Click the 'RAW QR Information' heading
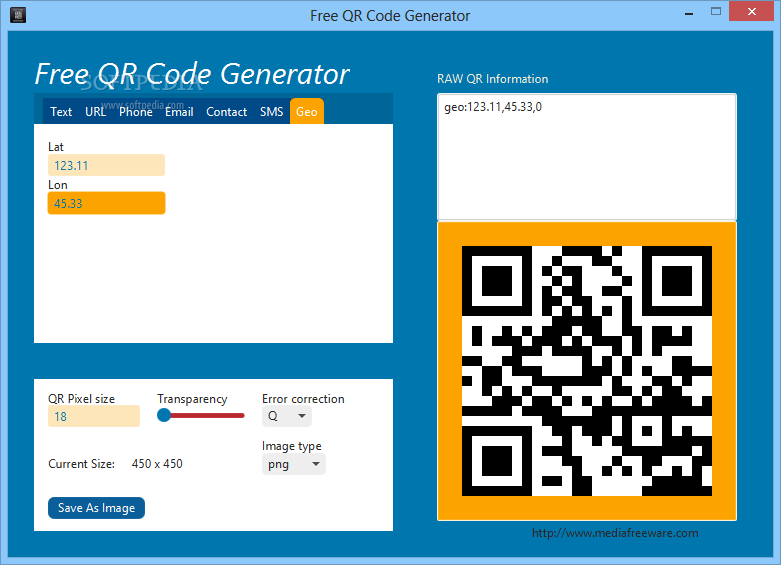Image resolution: width=781 pixels, height=565 pixels. point(493,79)
